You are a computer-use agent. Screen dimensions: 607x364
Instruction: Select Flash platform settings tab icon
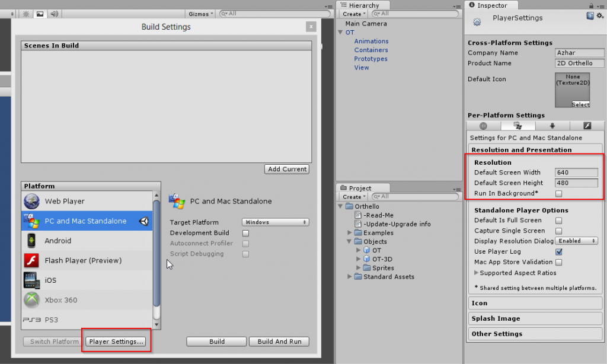coord(587,126)
